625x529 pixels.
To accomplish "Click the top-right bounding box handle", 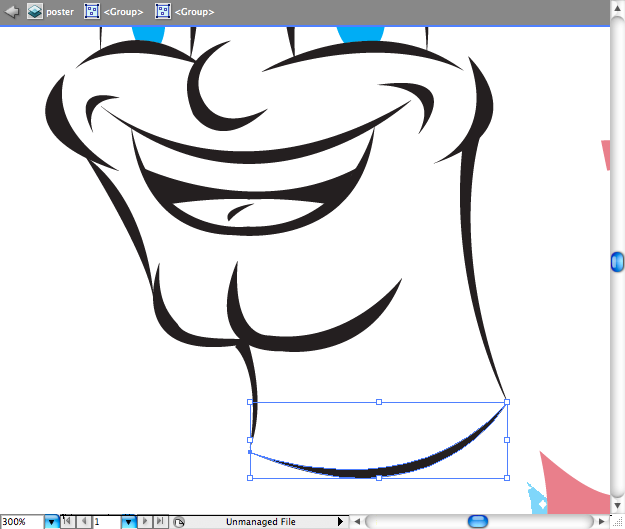I will 507,402.
